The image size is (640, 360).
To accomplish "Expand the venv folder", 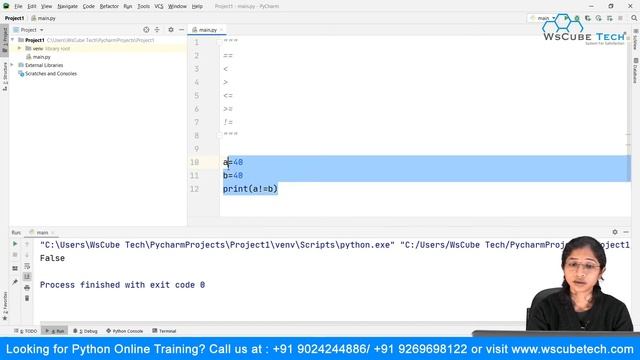I will 19,48.
